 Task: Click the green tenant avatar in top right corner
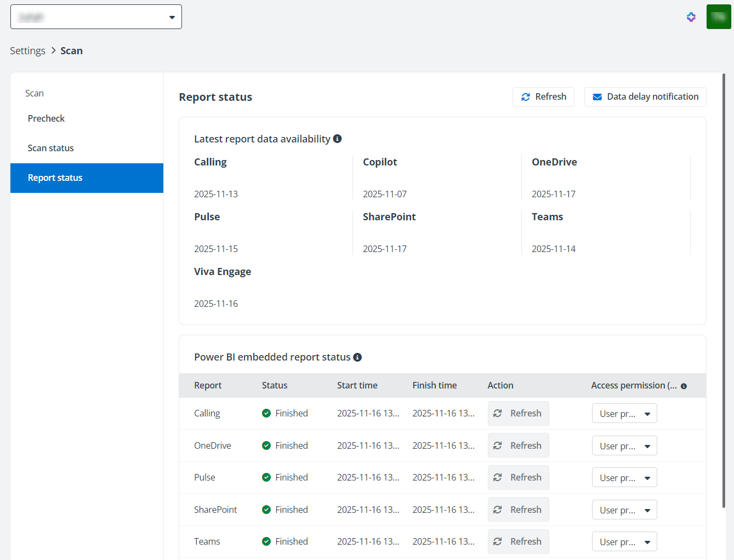click(719, 16)
